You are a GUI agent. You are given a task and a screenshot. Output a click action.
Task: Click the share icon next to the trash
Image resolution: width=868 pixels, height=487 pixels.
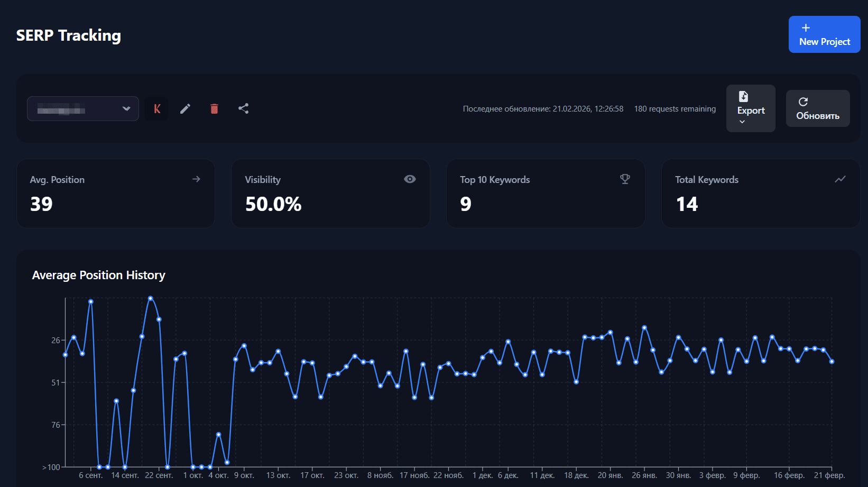tap(243, 108)
